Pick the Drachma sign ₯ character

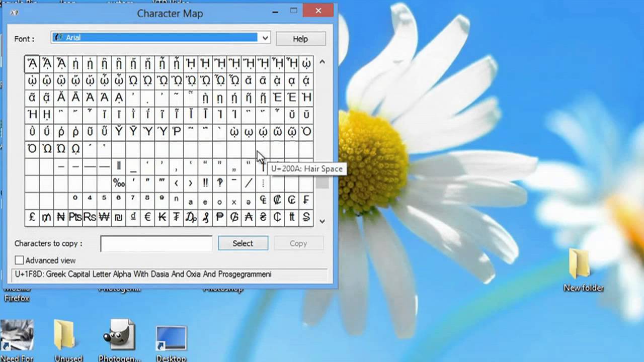tap(191, 217)
